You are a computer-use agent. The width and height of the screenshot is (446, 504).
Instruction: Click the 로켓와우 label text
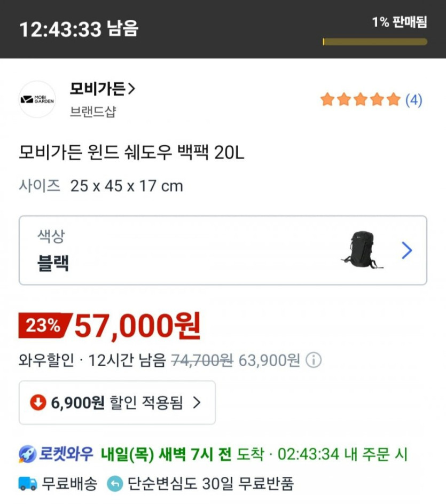[x=67, y=454]
